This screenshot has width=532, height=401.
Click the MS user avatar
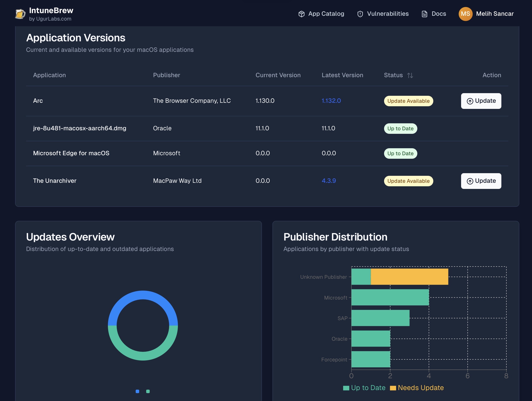tap(465, 14)
